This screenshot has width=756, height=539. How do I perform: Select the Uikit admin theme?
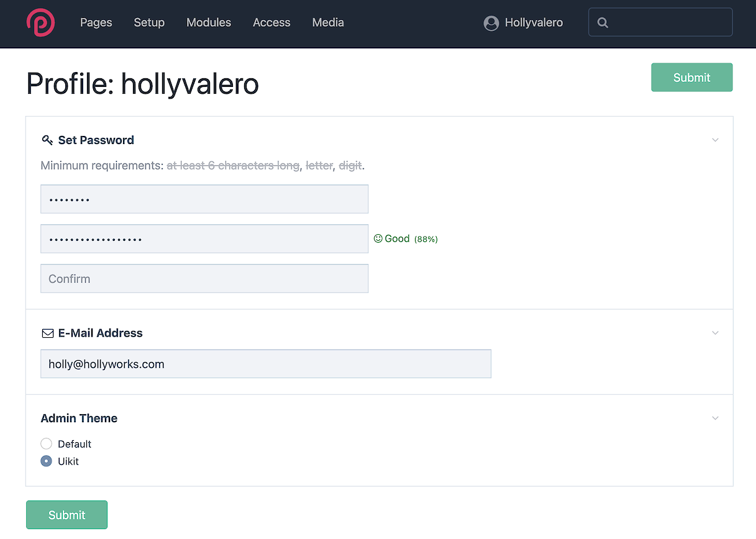point(47,461)
